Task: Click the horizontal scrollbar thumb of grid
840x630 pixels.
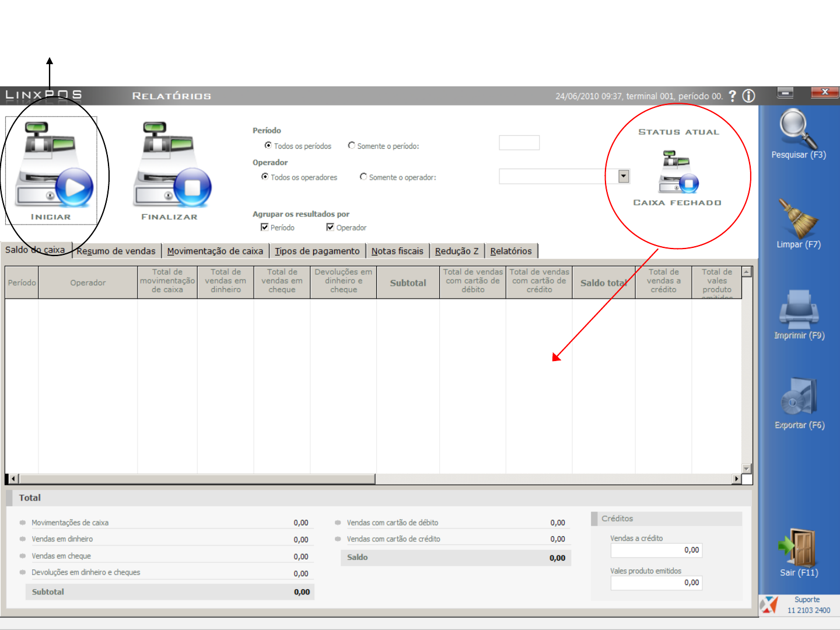Action: pos(197,479)
